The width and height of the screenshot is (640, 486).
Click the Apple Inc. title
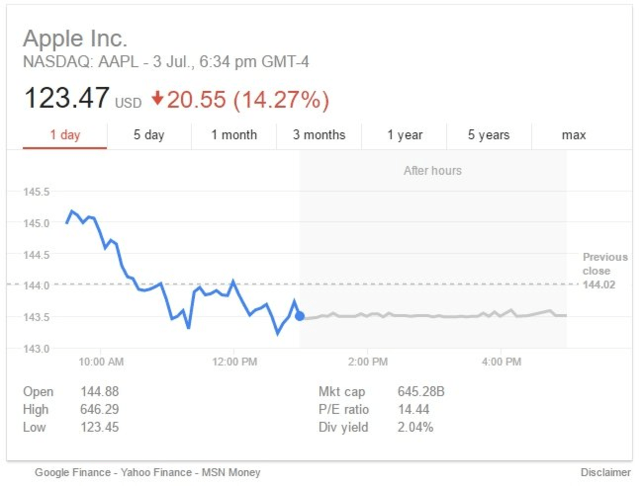point(75,39)
